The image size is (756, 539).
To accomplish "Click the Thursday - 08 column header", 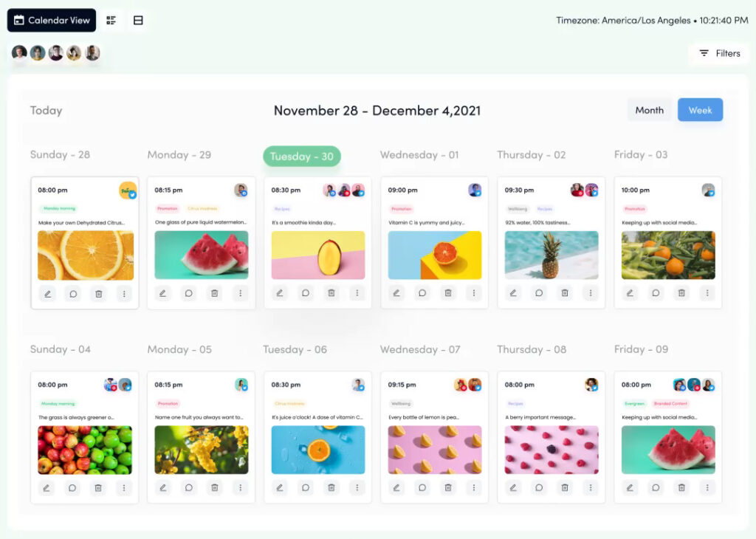I will [x=532, y=349].
